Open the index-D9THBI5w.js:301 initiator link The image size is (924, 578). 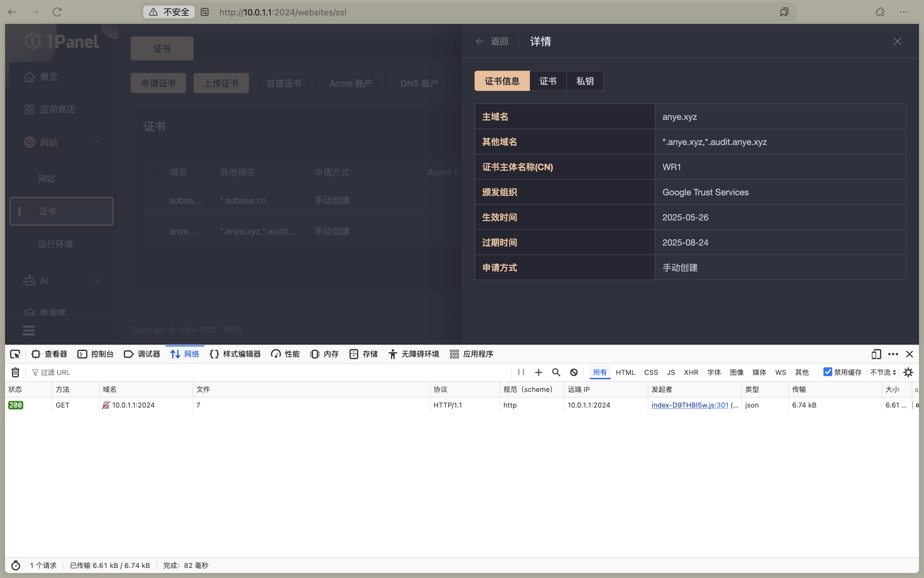point(690,405)
